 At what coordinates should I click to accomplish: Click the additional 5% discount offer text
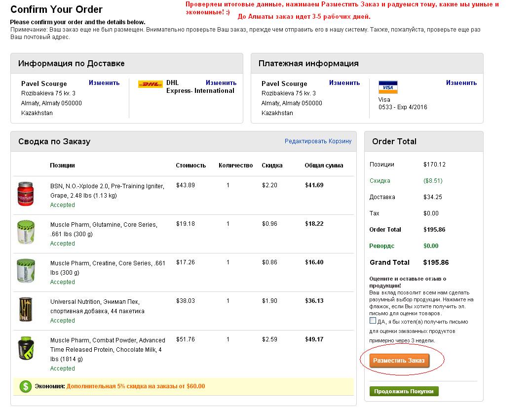pyautogui.click(x=136, y=386)
